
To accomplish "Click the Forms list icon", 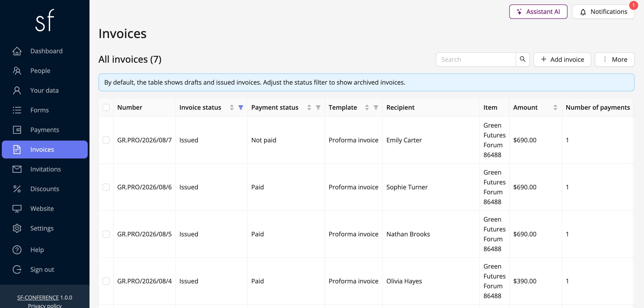I will click(17, 110).
